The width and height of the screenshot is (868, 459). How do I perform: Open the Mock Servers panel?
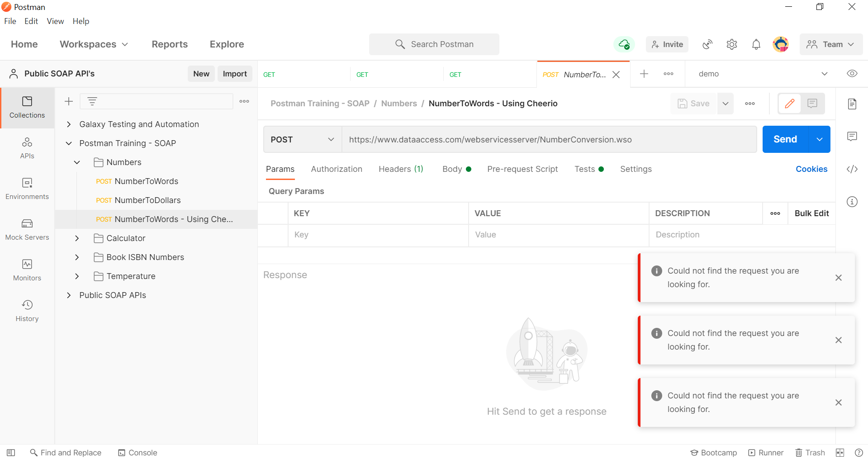27,229
